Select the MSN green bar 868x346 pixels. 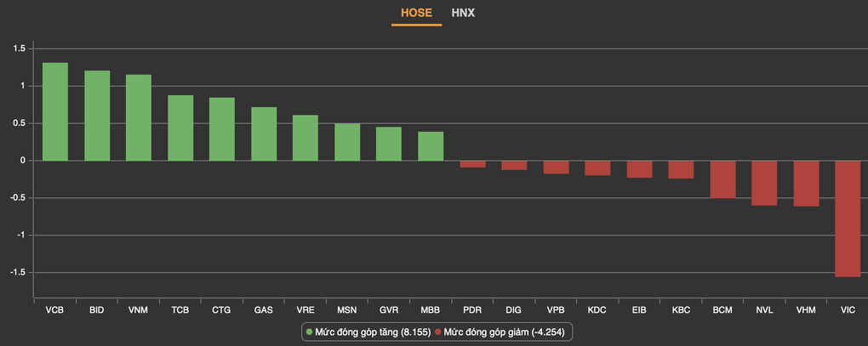coord(347,142)
